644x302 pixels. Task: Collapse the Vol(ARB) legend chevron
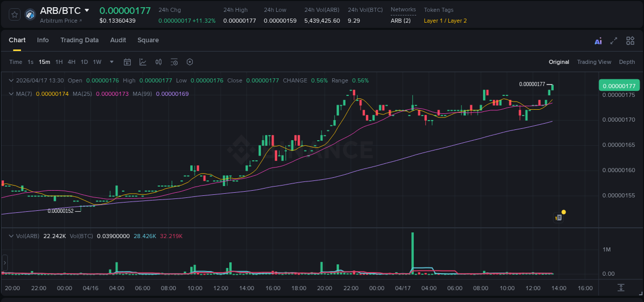(11, 236)
